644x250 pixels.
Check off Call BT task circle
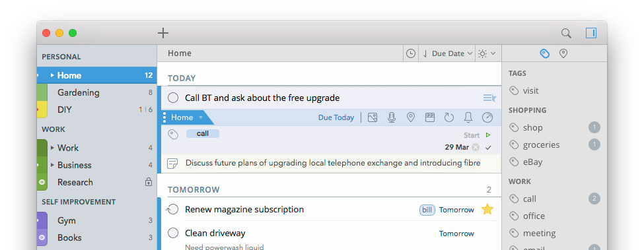[173, 98]
